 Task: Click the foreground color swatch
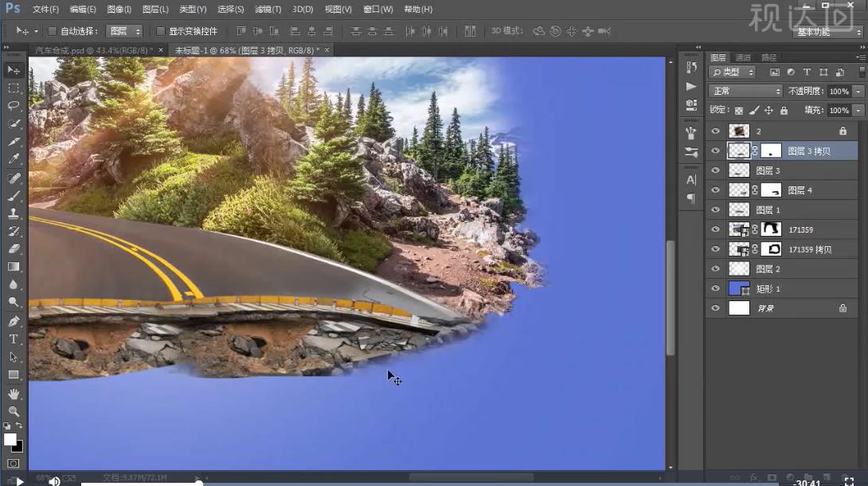[x=10, y=439]
